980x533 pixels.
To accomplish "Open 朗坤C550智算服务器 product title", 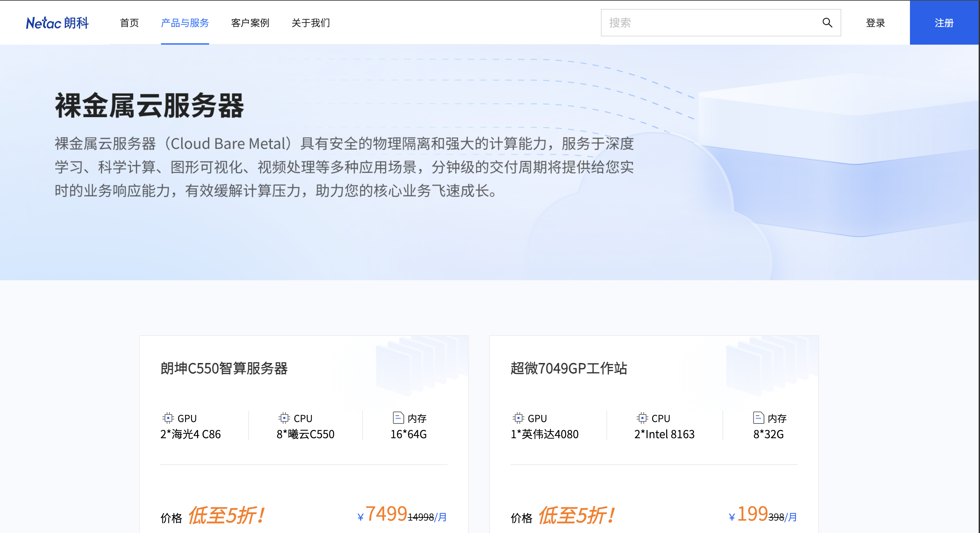I will (224, 368).
